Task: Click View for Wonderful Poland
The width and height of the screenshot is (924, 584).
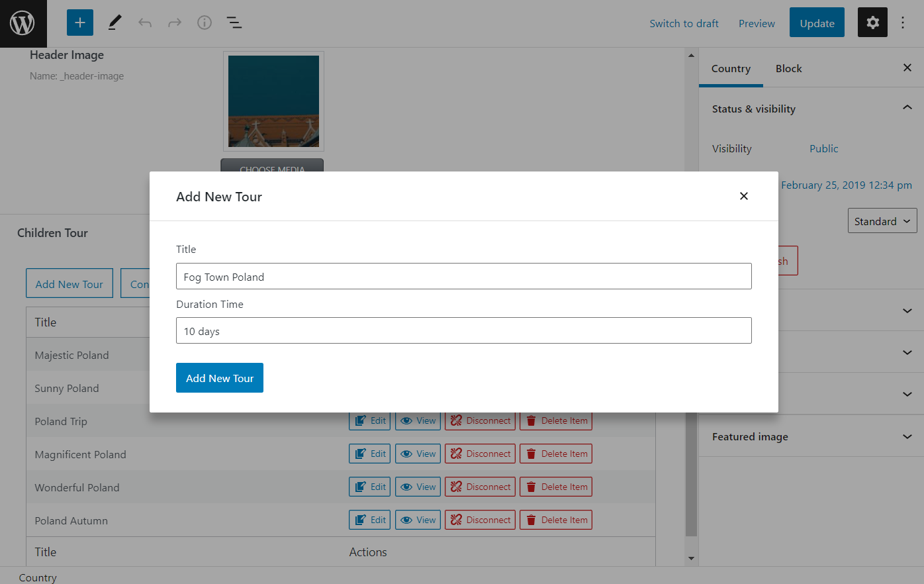Action: point(418,487)
